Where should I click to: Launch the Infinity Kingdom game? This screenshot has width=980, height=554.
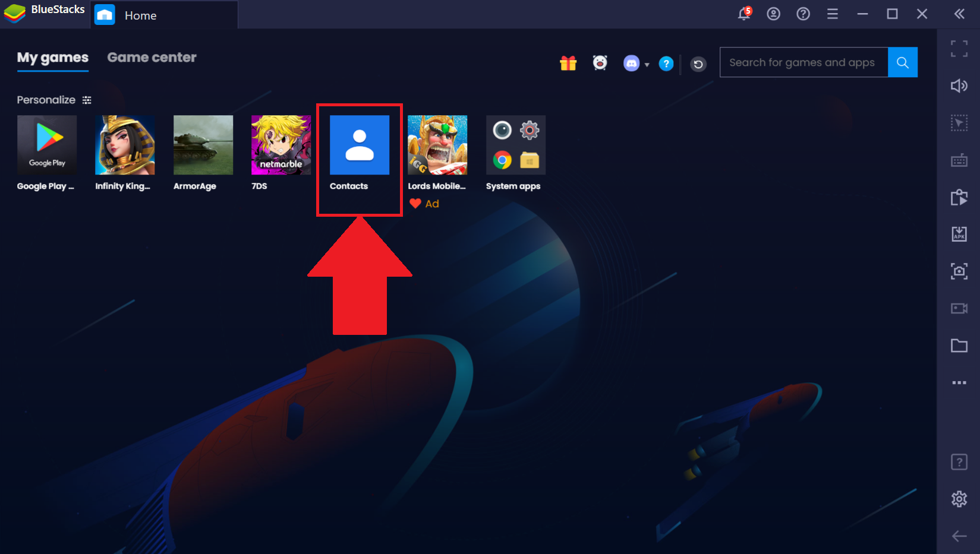125,145
